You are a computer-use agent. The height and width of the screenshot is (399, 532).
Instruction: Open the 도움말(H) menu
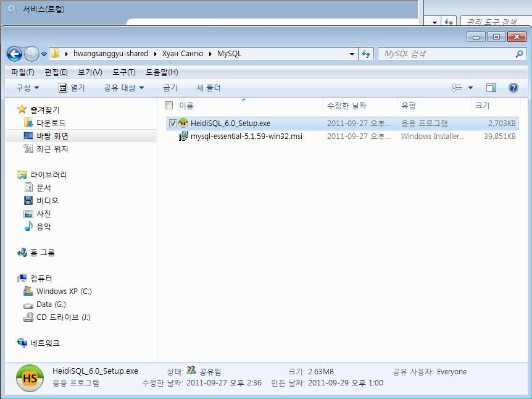coord(162,72)
